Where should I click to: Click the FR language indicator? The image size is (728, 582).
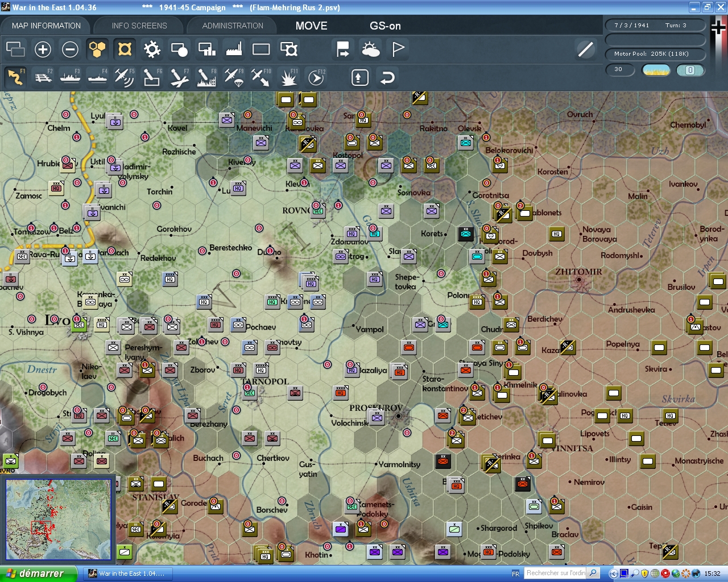point(515,573)
